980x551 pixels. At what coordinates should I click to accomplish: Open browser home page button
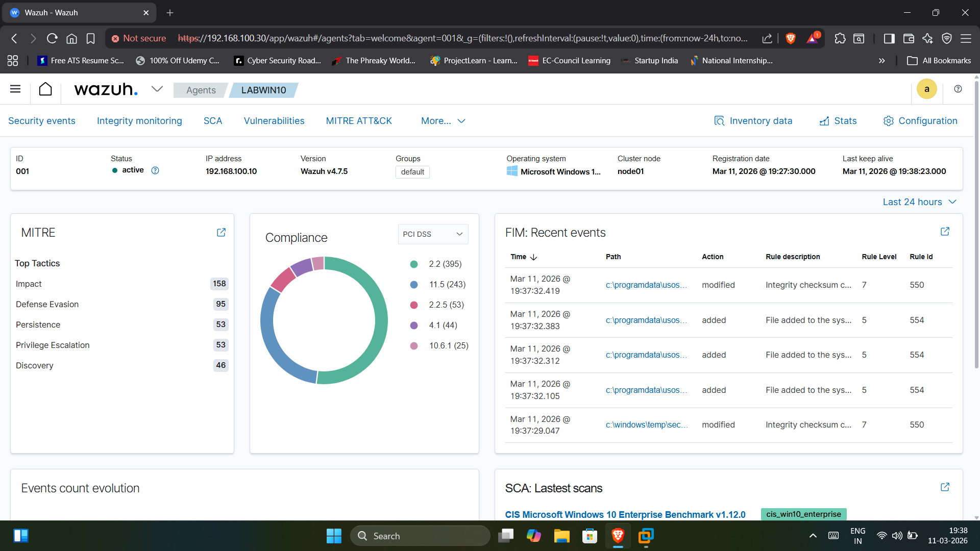coord(72,38)
